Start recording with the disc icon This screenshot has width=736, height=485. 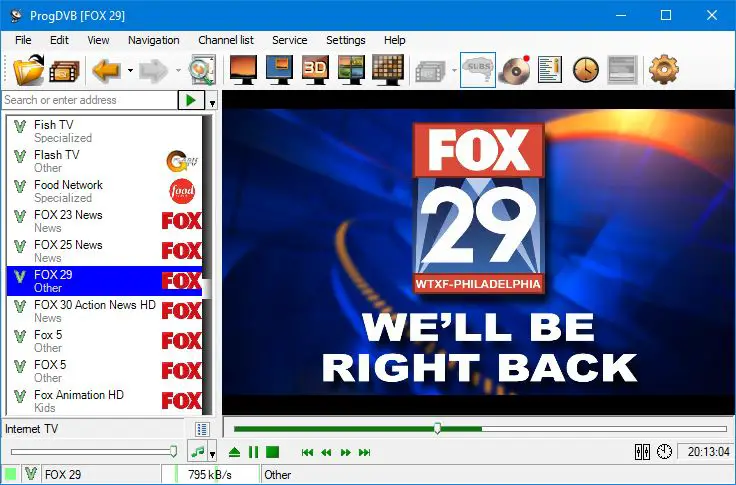click(515, 70)
